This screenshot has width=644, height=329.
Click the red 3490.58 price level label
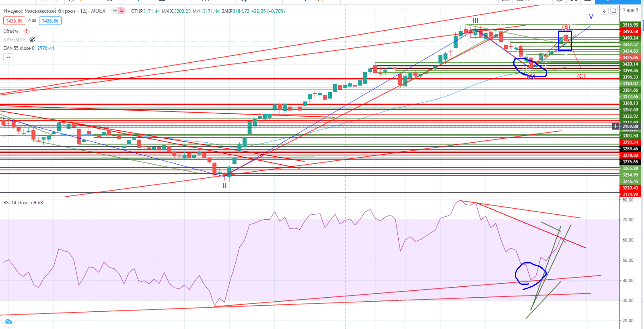[630, 31]
